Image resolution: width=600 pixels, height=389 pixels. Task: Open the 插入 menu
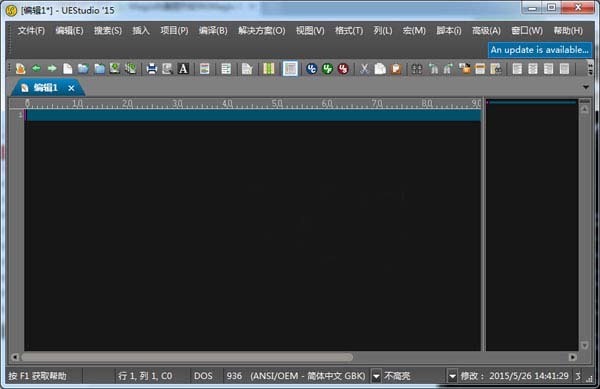pyautogui.click(x=141, y=31)
